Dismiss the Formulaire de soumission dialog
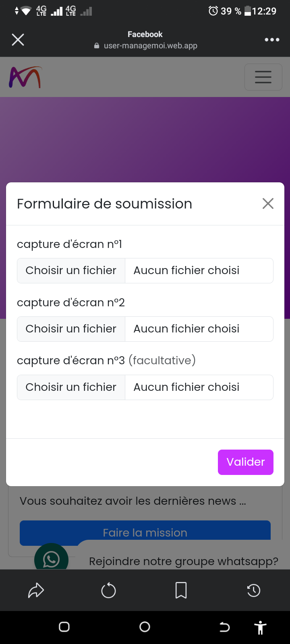This screenshot has height=644, width=290. click(x=268, y=204)
